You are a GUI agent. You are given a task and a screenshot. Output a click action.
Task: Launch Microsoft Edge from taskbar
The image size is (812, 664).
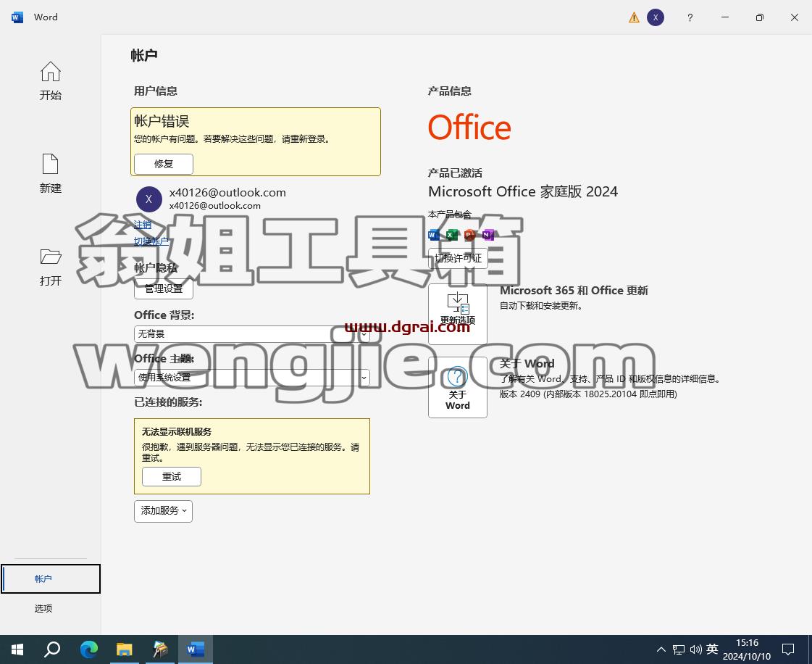[89, 650]
